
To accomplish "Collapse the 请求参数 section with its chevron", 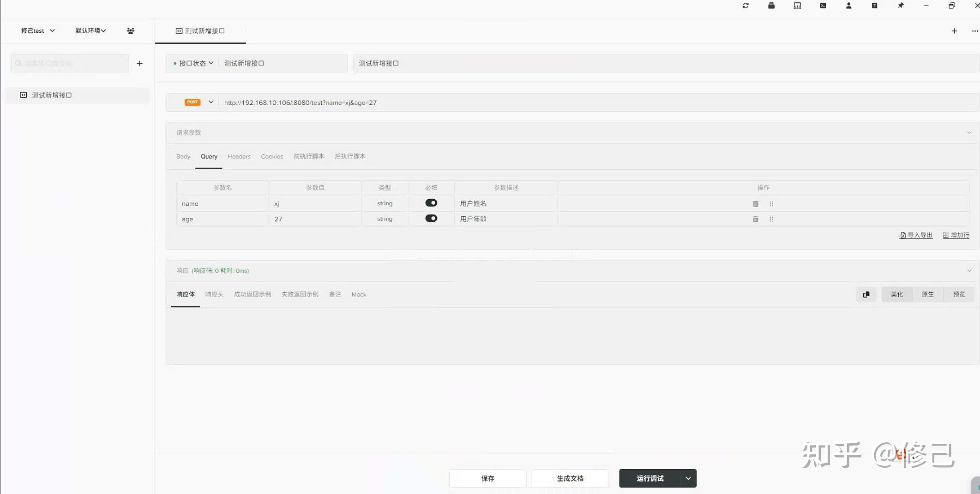I will pos(968,132).
